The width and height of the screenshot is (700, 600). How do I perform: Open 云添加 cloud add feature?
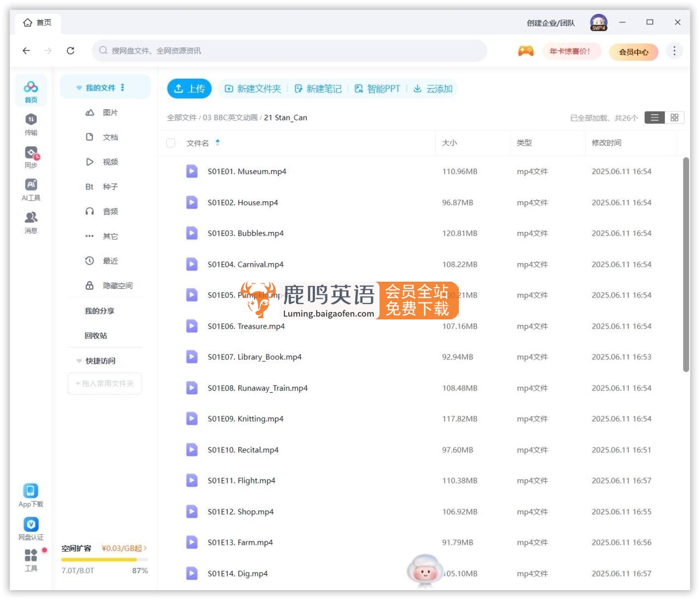433,88
